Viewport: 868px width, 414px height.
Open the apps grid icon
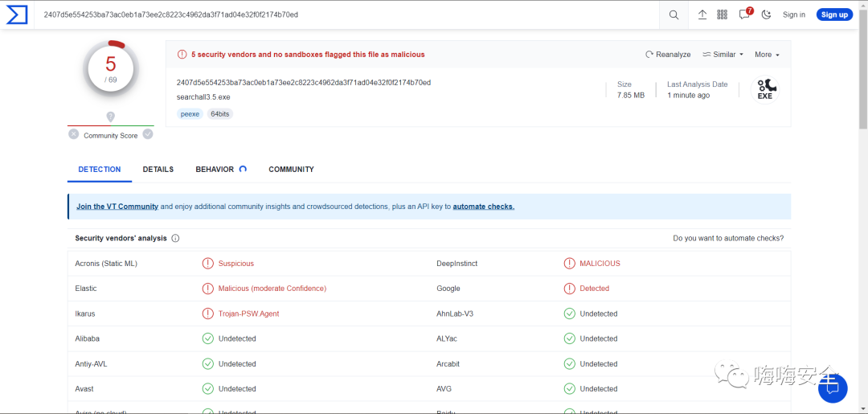click(x=722, y=15)
